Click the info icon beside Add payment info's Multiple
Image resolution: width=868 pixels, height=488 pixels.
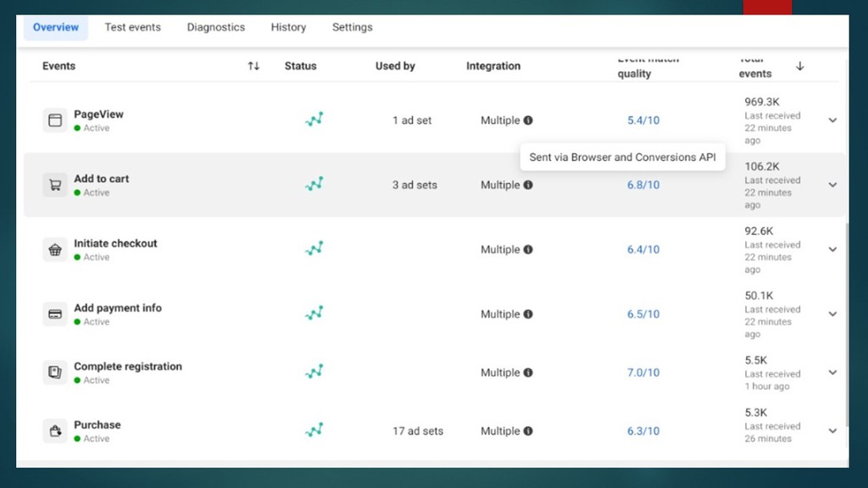[528, 314]
